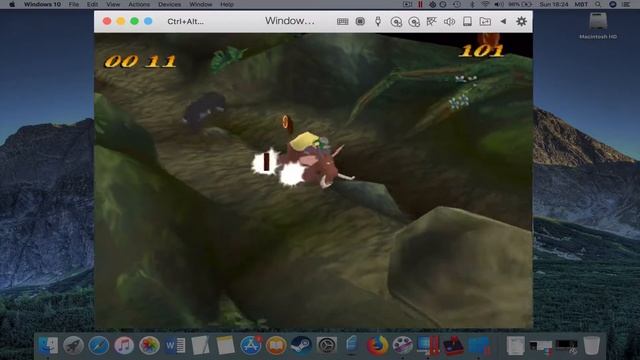640x360 pixels.
Task: Open Steam in the Dock
Action: [x=301, y=346]
